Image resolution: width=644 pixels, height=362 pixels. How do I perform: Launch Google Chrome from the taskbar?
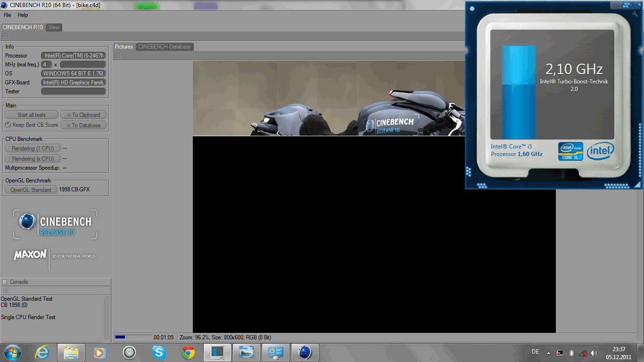[188, 353]
